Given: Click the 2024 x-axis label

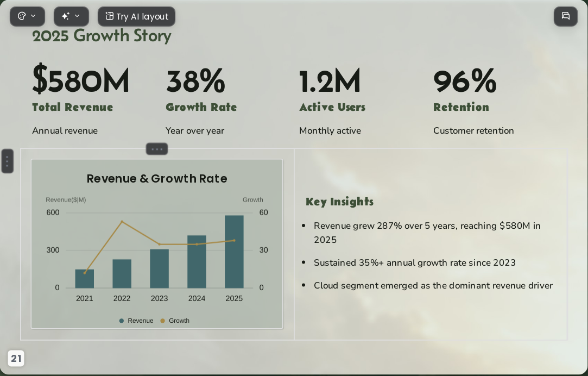Looking at the screenshot, I should pyautogui.click(x=197, y=298).
